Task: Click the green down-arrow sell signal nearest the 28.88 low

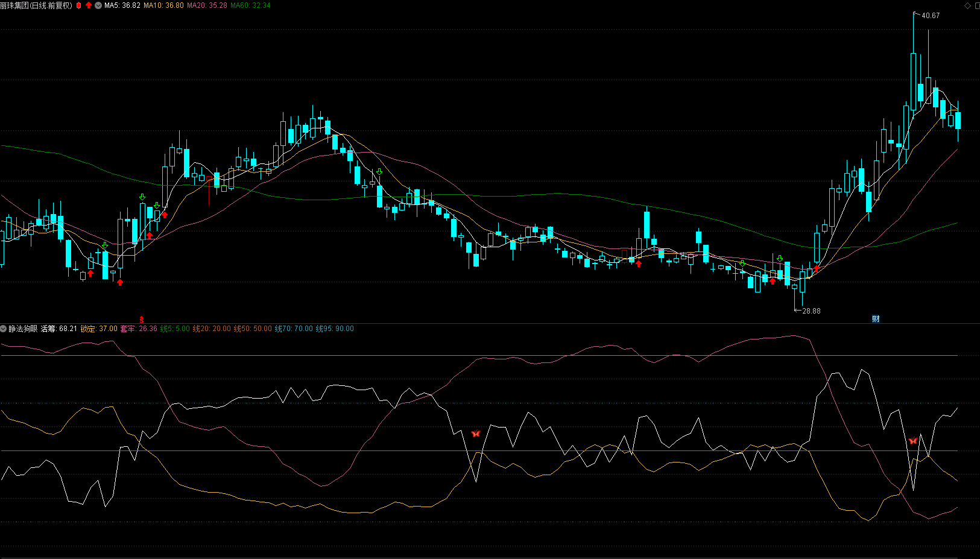Action: [780, 259]
